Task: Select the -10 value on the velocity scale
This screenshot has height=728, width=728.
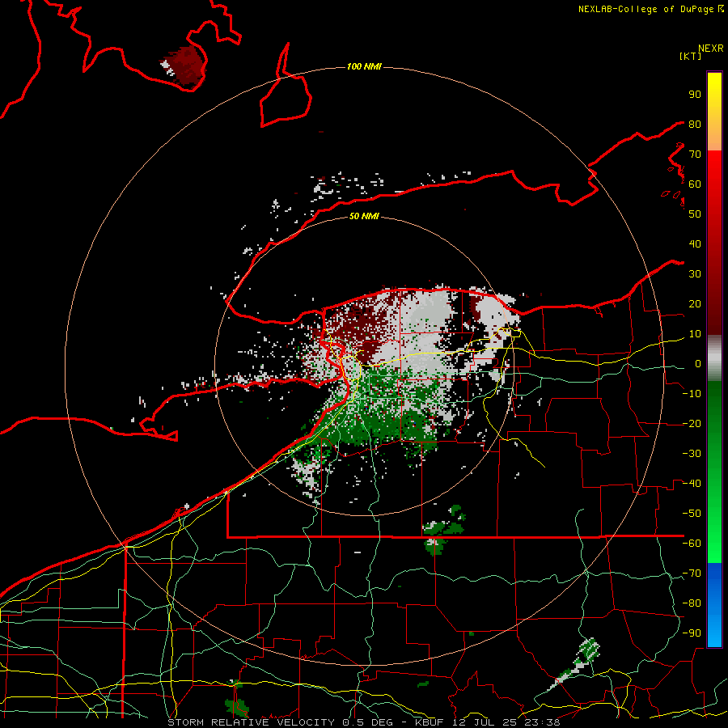Action: tap(692, 394)
